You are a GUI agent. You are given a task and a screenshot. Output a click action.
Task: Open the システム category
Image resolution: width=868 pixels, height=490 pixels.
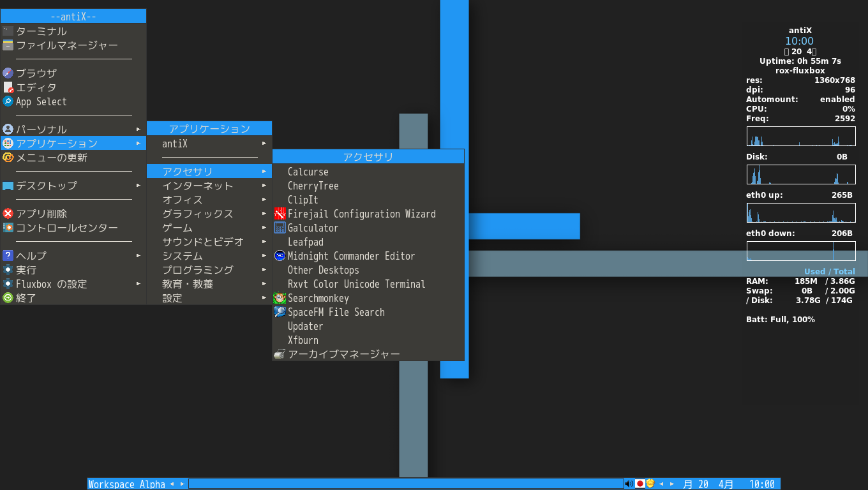point(209,256)
